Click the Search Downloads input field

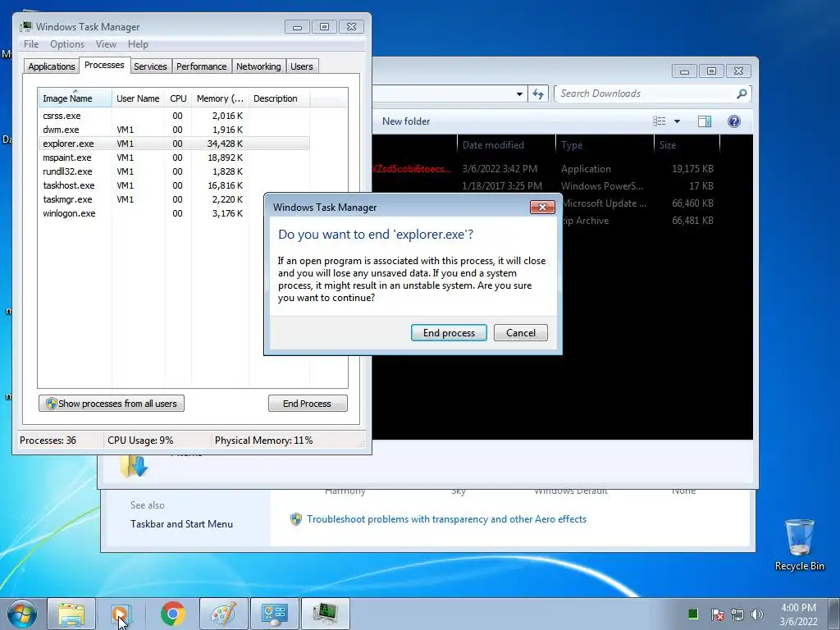[646, 94]
